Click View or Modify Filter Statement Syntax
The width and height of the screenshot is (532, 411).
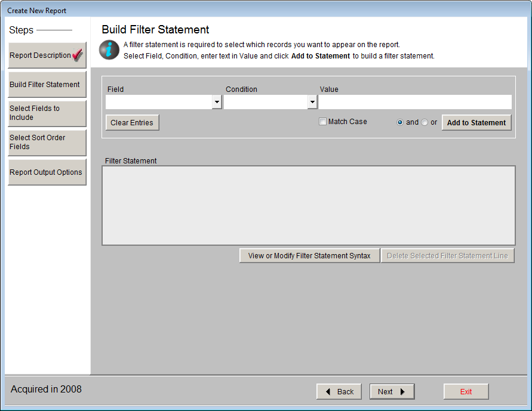[309, 255]
